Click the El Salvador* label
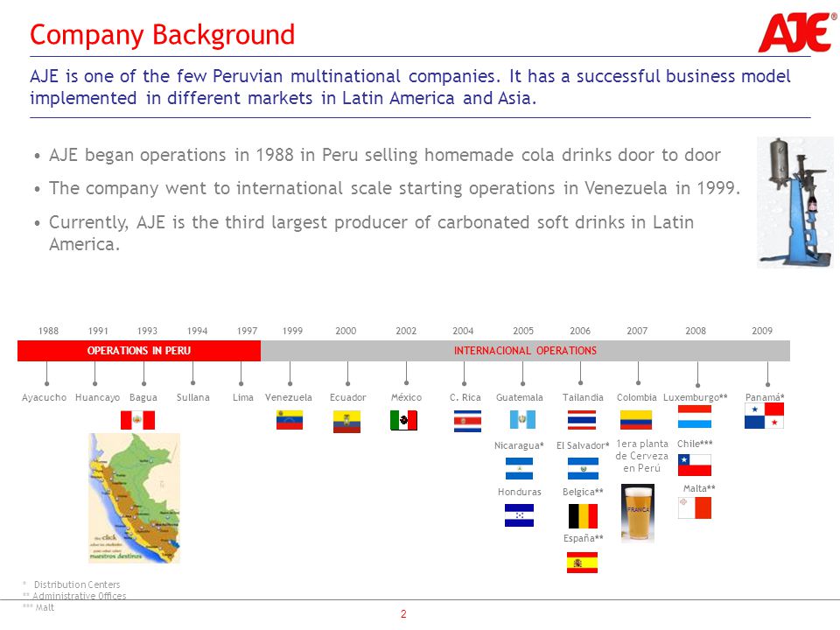The height and width of the screenshot is (630, 840). point(583,445)
